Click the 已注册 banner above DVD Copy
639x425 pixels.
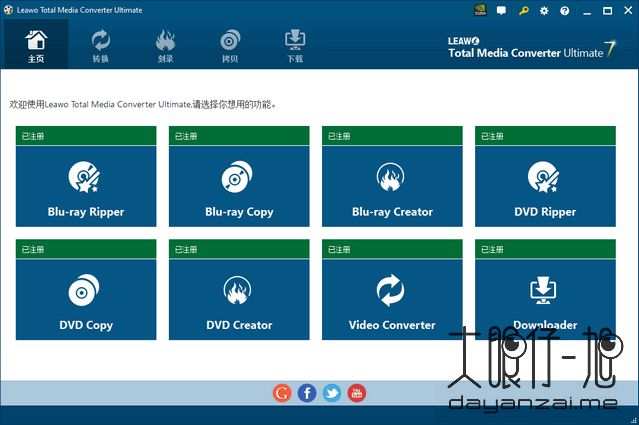[x=86, y=249]
